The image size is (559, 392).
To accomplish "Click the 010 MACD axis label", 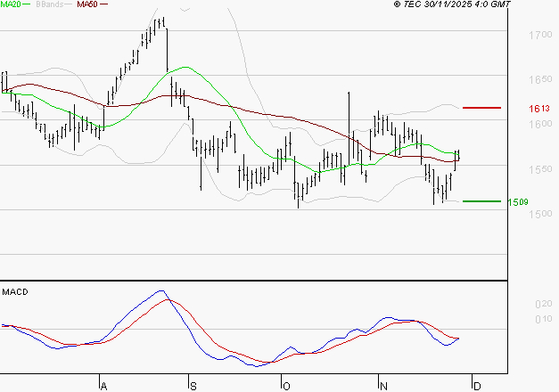I will point(544,319).
